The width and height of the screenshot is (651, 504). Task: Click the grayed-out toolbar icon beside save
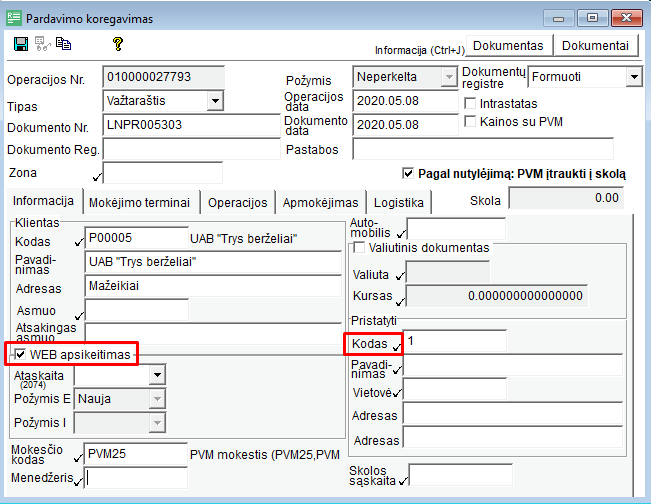(42, 44)
